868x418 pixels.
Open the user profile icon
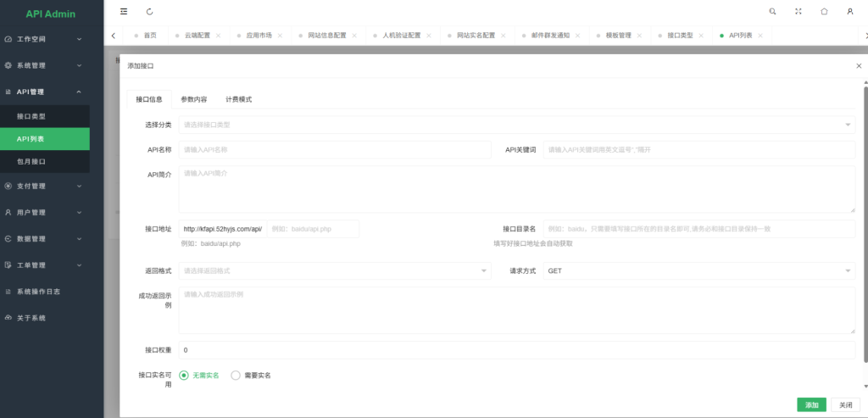(x=850, y=11)
